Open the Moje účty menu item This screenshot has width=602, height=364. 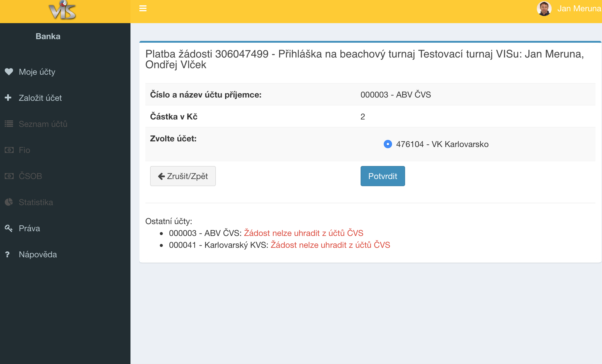37,72
